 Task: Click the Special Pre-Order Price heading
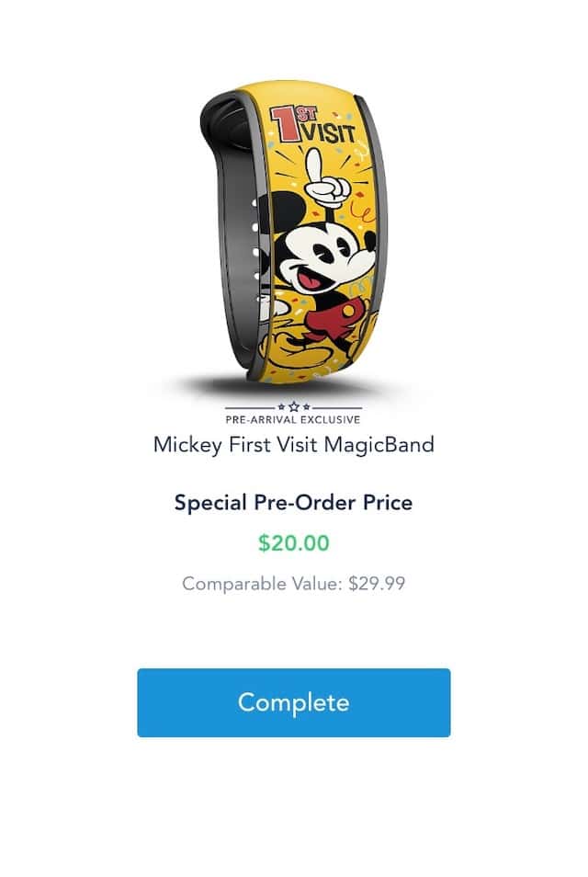(293, 502)
